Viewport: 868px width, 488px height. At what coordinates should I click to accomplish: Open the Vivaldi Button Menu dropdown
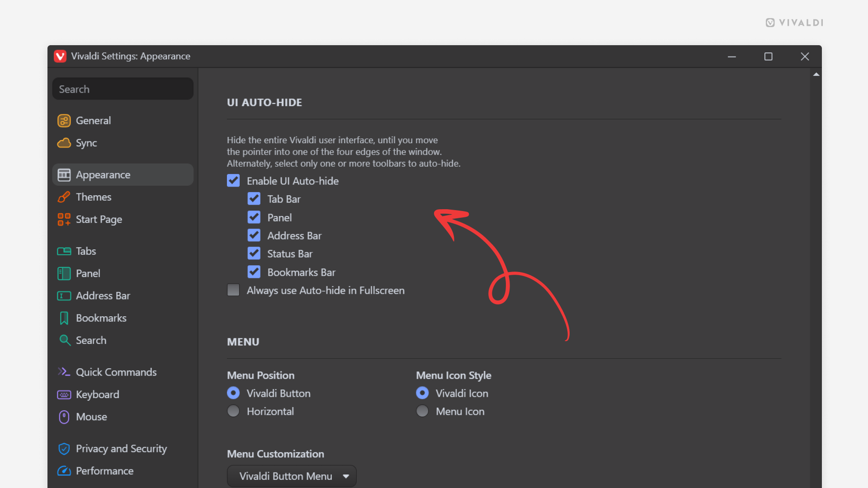(x=292, y=476)
